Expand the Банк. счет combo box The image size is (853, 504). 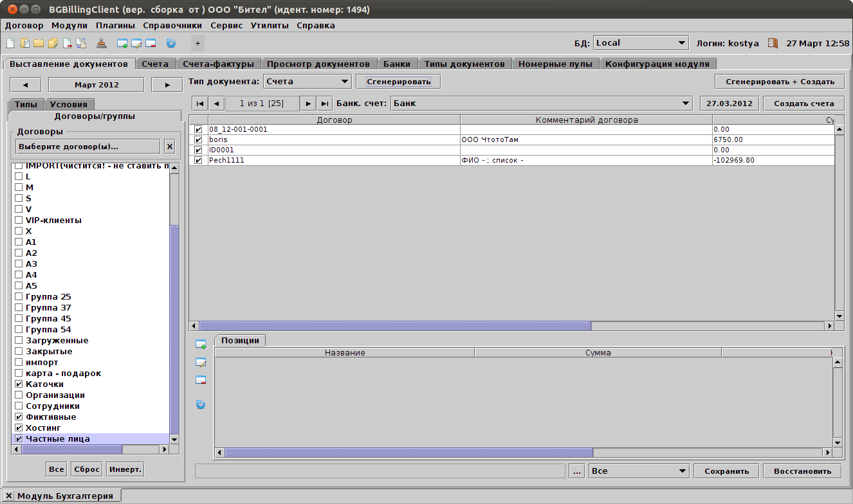click(x=541, y=104)
